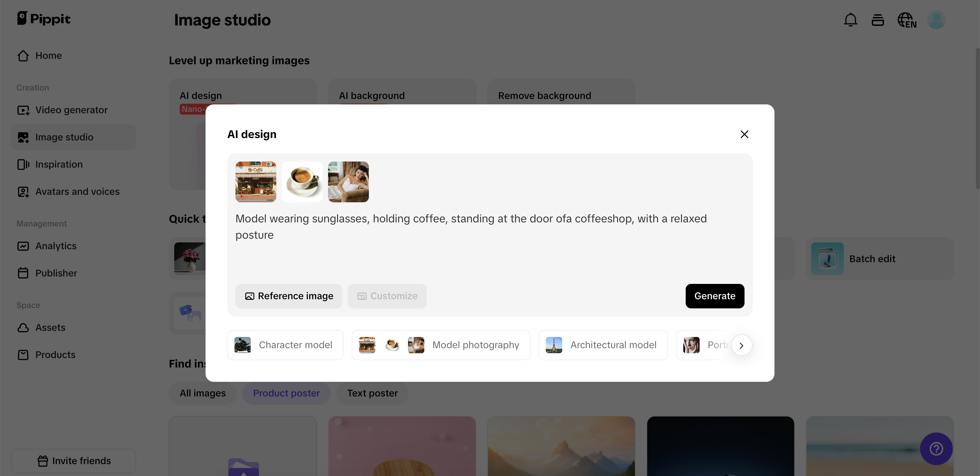Open the Publisher tool
The height and width of the screenshot is (476, 980).
click(x=56, y=273)
